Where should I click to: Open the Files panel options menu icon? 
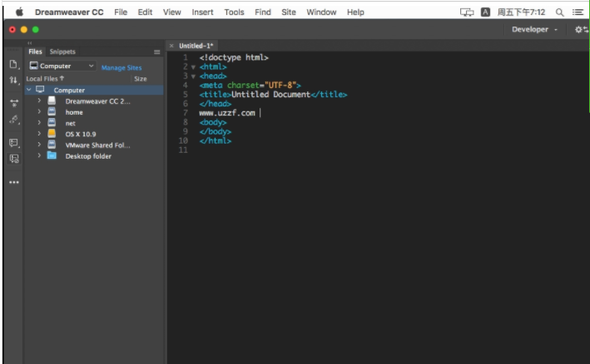156,52
